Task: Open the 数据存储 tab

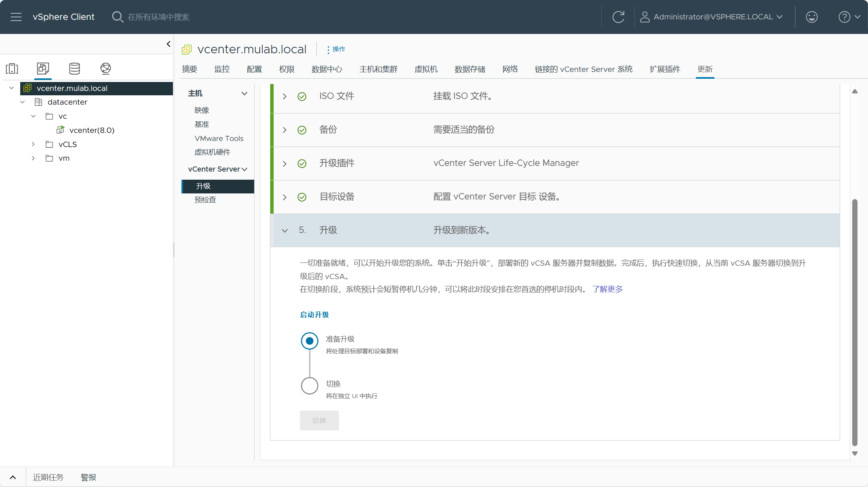Action: [470, 69]
